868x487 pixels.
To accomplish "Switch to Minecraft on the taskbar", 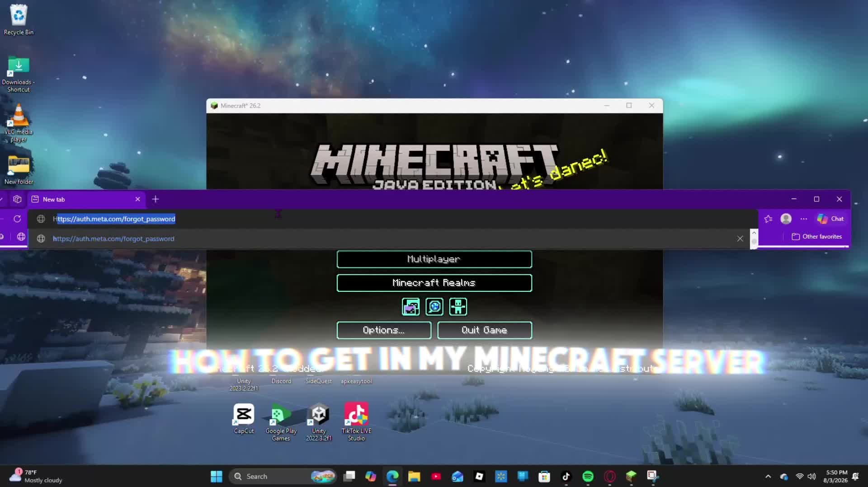I will click(x=631, y=476).
